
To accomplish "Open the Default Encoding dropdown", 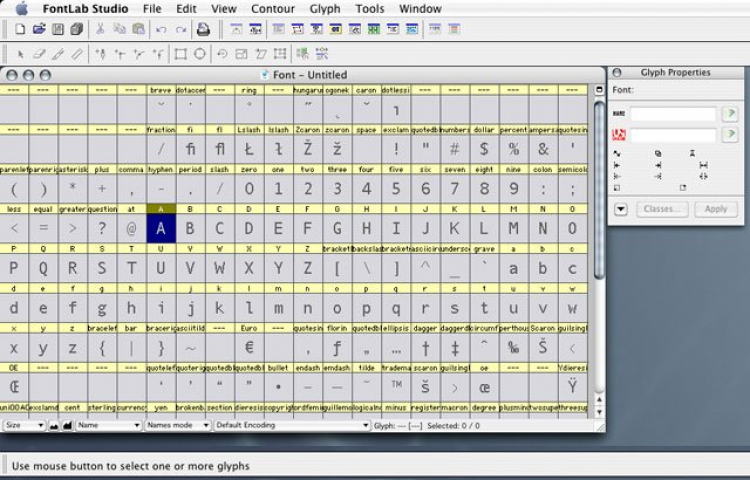I will (292, 425).
